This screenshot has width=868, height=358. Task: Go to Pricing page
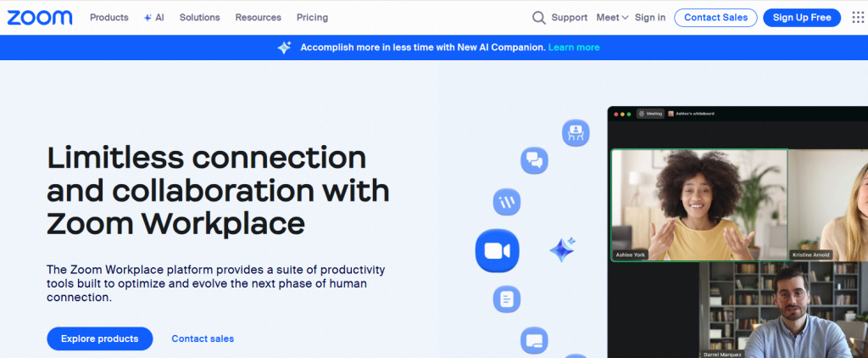[x=312, y=18]
